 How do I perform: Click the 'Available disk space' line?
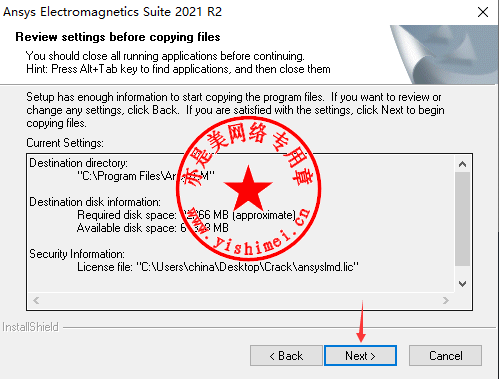pos(153,228)
